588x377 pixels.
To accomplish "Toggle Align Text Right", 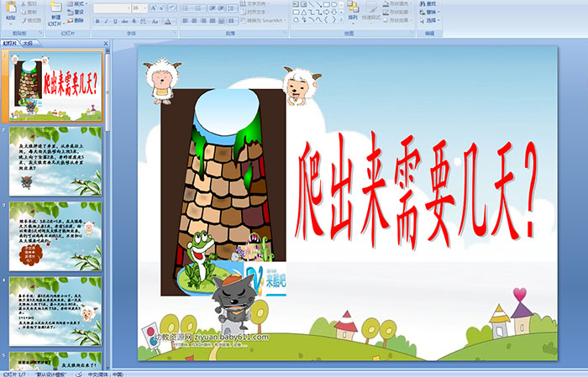I will (x=203, y=21).
